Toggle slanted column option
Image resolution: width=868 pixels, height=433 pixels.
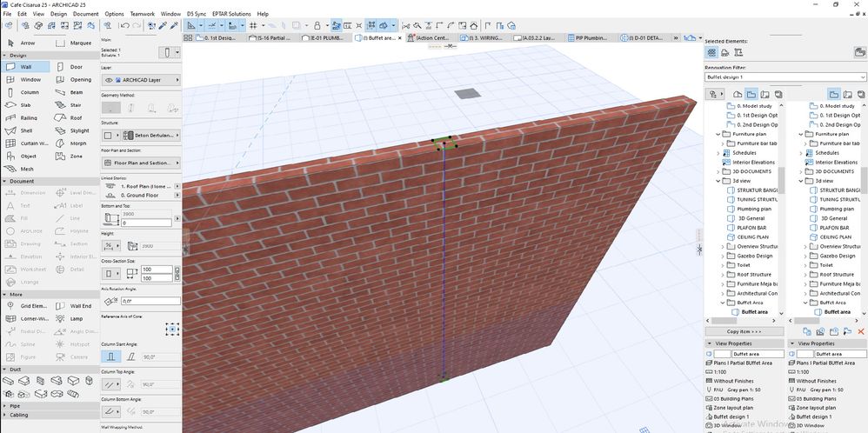[x=131, y=357]
